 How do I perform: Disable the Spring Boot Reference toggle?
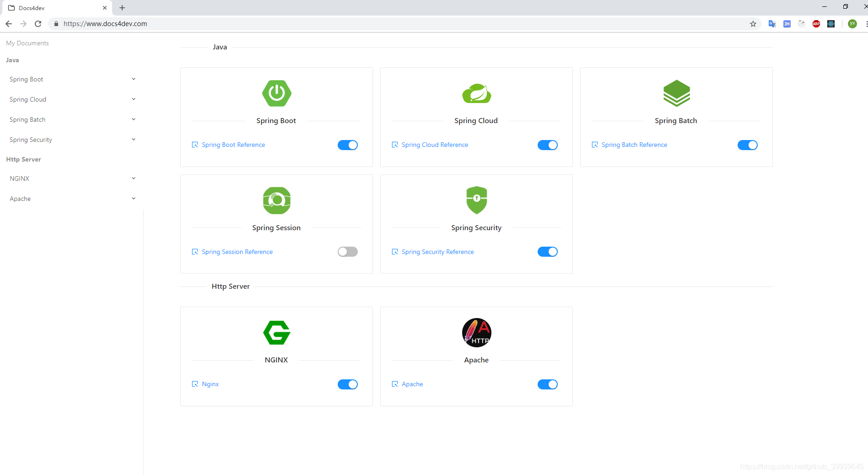348,145
